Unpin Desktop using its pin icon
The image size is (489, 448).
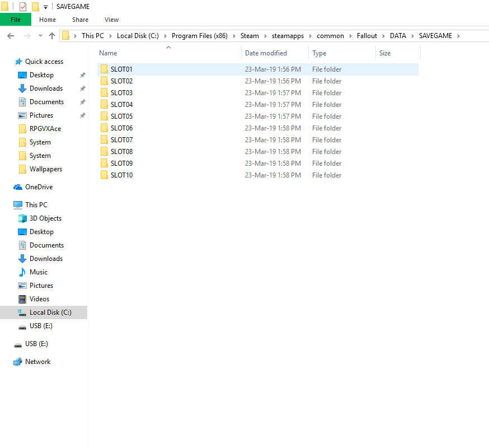coord(82,75)
